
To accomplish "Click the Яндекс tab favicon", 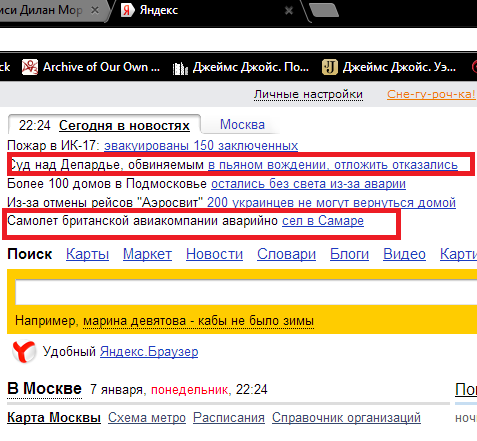I will pos(127,10).
